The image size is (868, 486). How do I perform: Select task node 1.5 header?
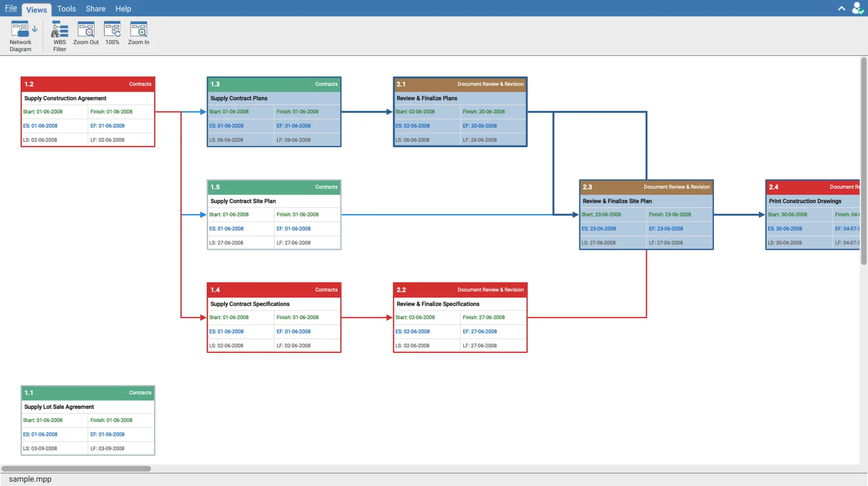click(x=274, y=187)
